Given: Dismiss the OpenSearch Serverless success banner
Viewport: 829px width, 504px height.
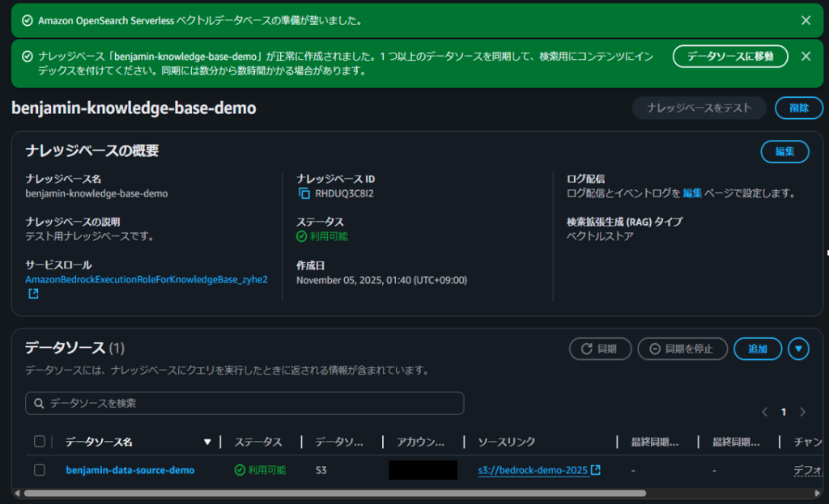Looking at the screenshot, I should point(806,20).
